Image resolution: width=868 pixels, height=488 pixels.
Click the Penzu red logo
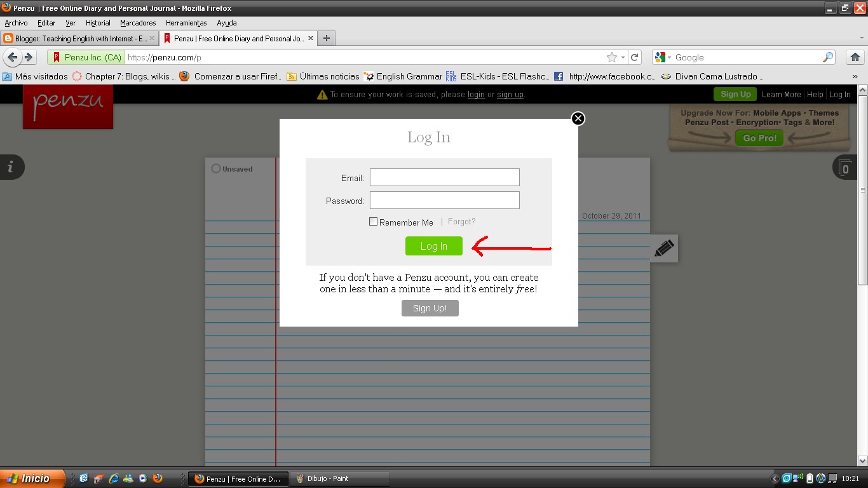tap(68, 106)
